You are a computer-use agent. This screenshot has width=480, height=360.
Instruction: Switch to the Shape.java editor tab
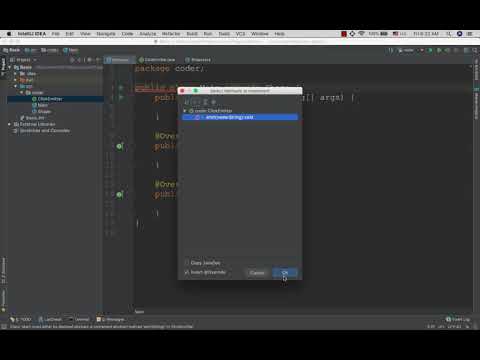point(198,60)
